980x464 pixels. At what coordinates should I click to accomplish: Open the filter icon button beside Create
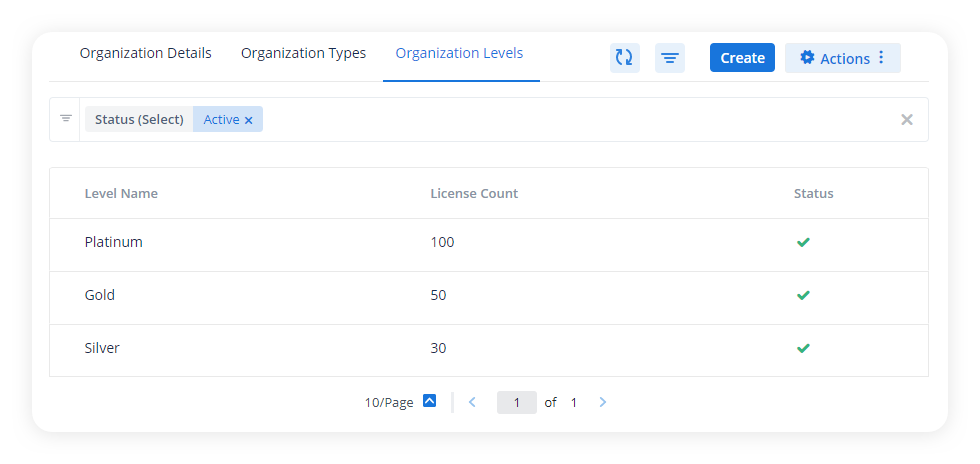click(670, 58)
